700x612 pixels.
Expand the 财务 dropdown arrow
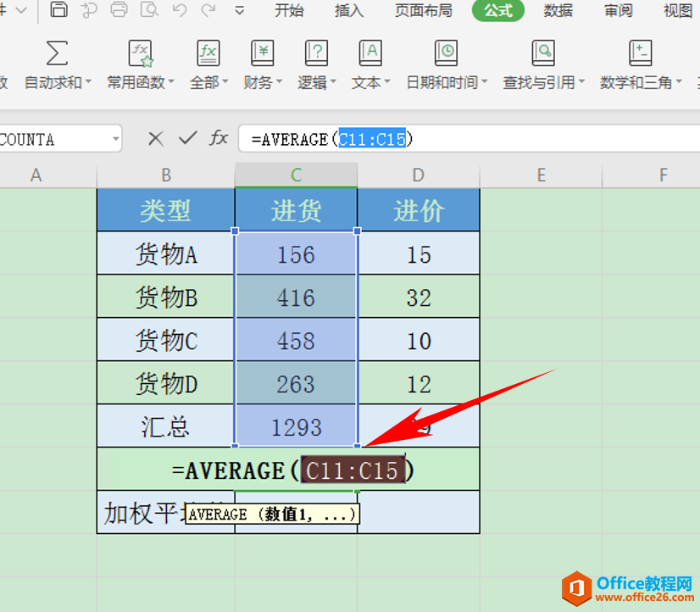[279, 81]
